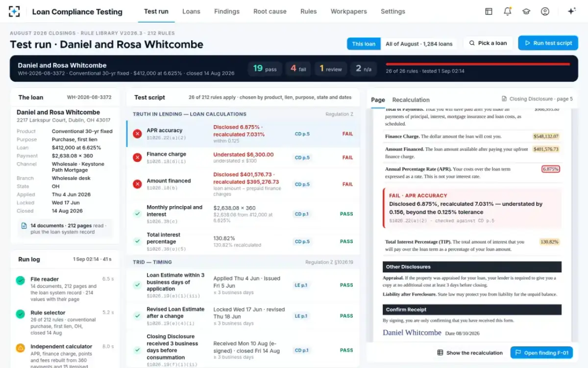The width and height of the screenshot is (588, 368).
Task: Select the This loan scope toggle
Action: [x=364, y=44]
